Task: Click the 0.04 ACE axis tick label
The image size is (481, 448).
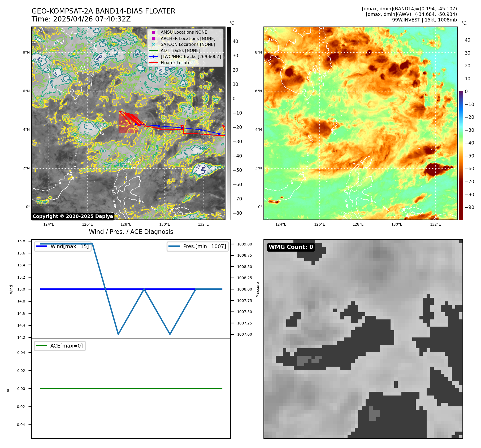Action: (21, 353)
